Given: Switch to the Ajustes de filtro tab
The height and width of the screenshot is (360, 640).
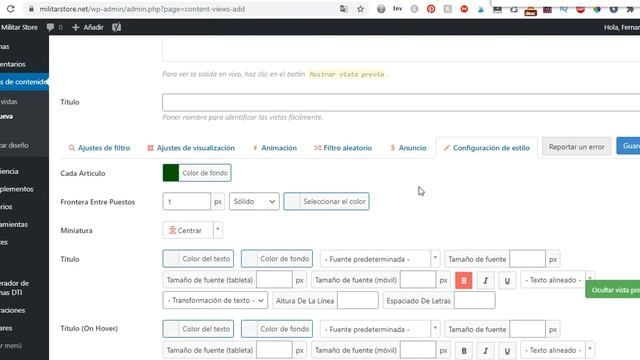Looking at the screenshot, I should coord(99,148).
